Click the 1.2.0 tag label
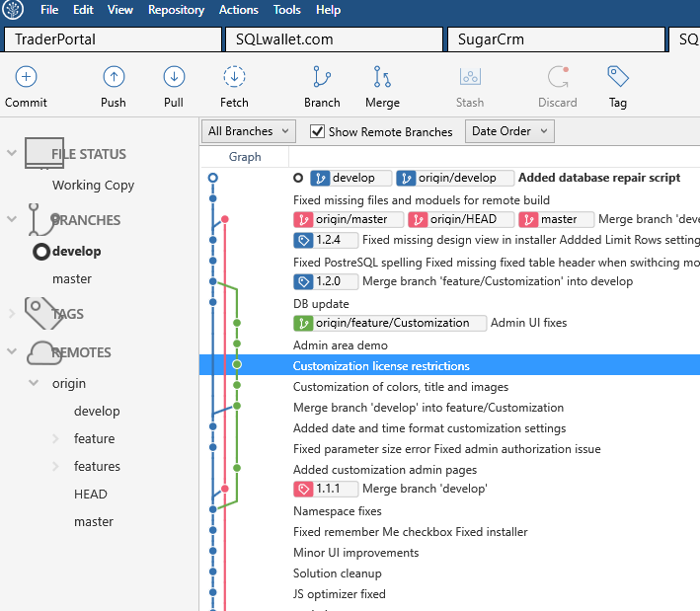This screenshot has width=700, height=611. (x=326, y=281)
